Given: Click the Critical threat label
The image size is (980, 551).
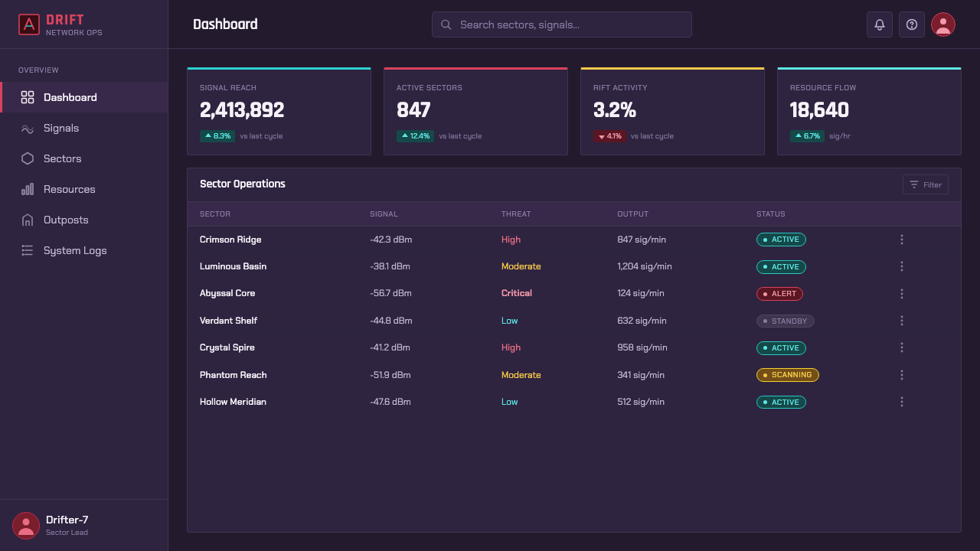Looking at the screenshot, I should (x=517, y=293).
